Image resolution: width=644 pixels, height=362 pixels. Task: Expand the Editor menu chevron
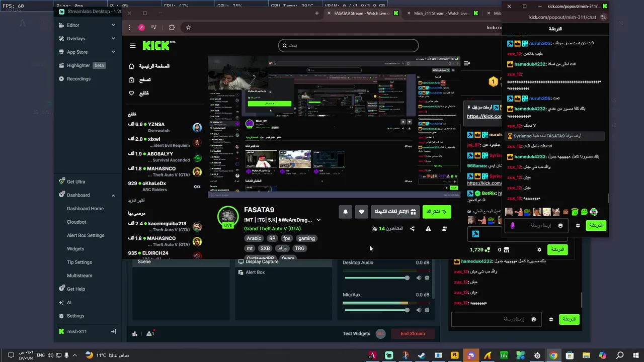click(113, 25)
